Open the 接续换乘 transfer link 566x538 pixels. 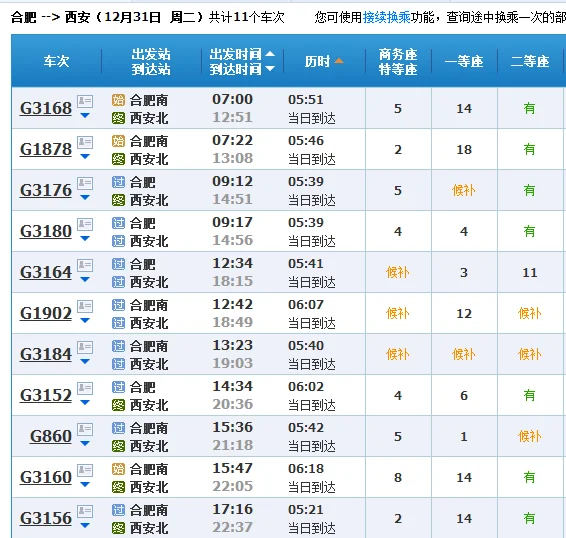coord(387,17)
